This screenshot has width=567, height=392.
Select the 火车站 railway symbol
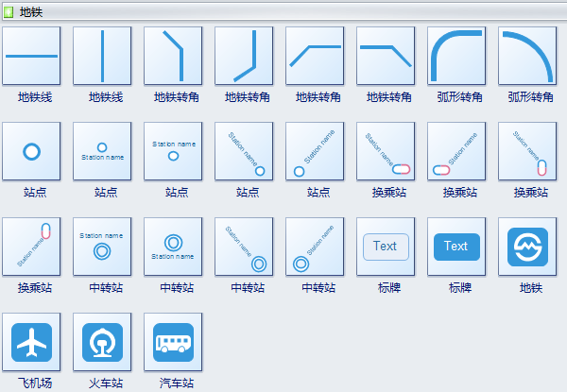point(102,342)
